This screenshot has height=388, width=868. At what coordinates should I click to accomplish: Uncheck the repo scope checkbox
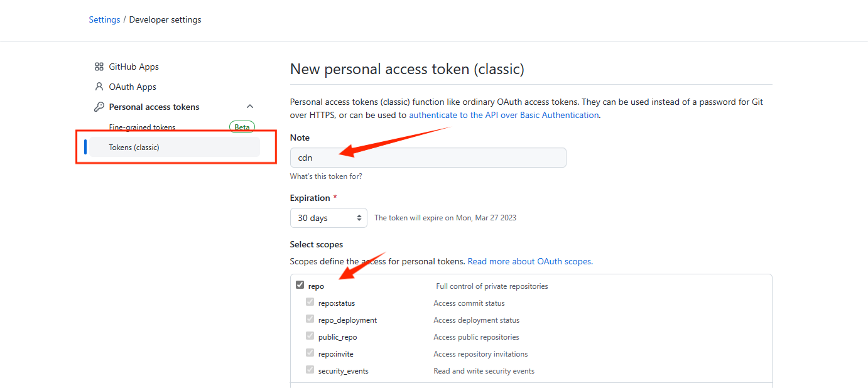[x=300, y=285]
